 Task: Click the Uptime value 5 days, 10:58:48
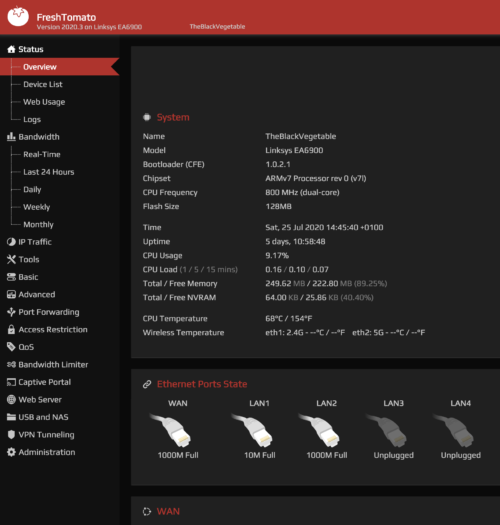[295, 241]
